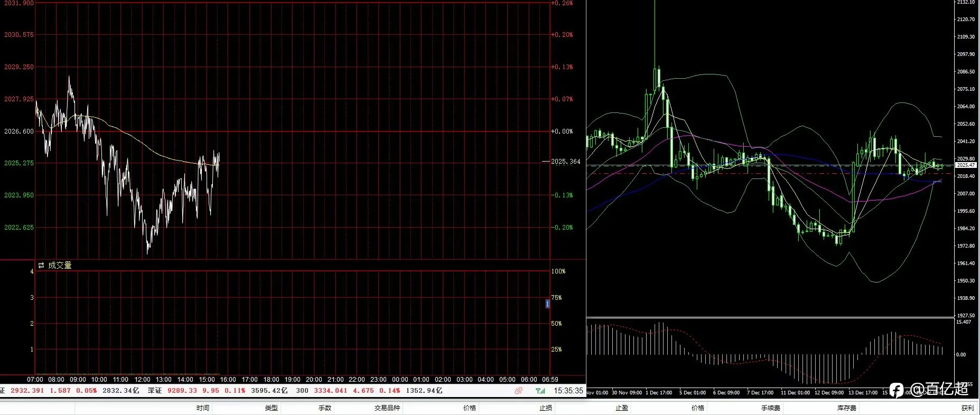Select the index value 2932.391
The height and width of the screenshot is (415, 980).
[x=27, y=391]
